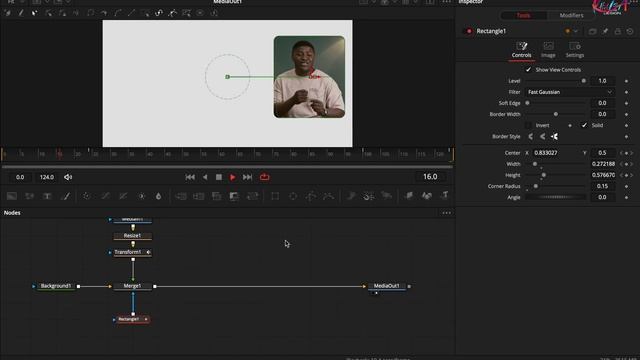Add a Polygon mask from the toolbar
Screen dimensions: 640x360
click(311, 196)
